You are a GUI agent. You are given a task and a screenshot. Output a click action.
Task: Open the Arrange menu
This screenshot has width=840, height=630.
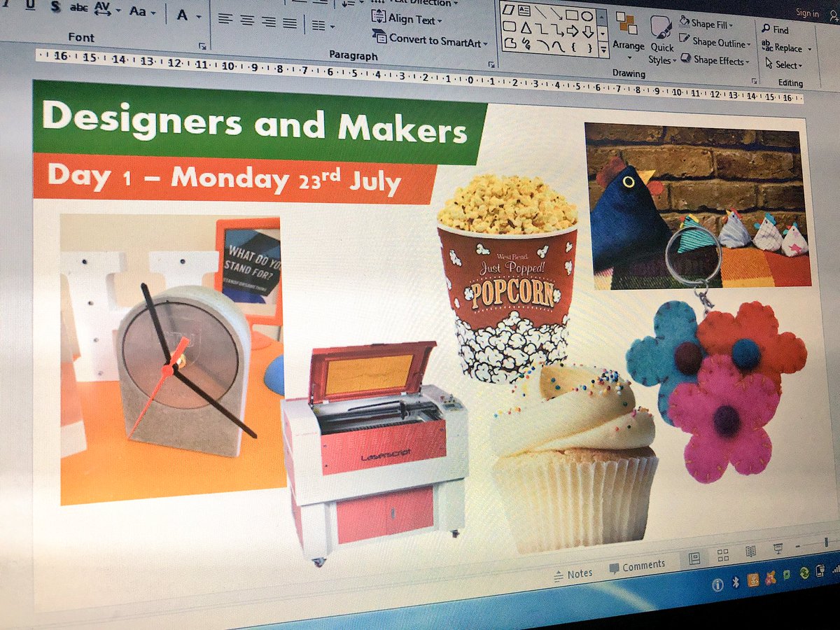[629, 35]
